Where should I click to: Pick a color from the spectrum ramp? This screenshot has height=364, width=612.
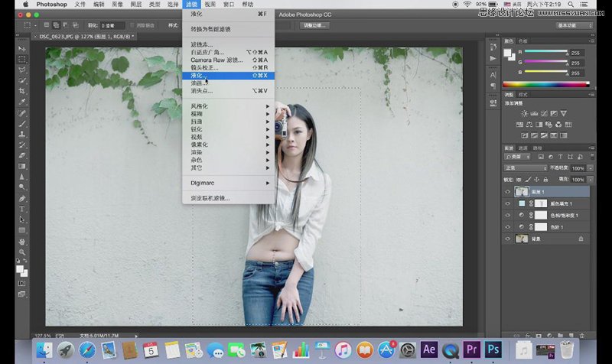point(546,84)
